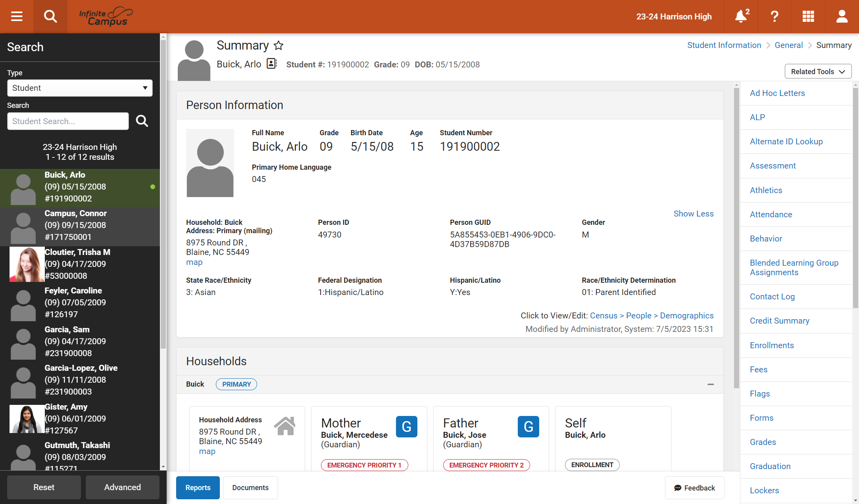
Task: Click the search results list scrollbar
Action: coord(163,194)
